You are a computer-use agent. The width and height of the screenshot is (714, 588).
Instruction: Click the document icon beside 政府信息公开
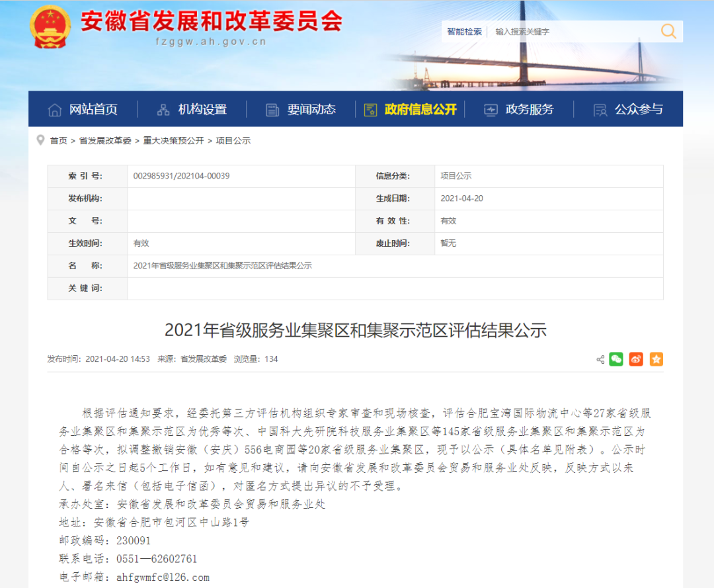coord(370,108)
